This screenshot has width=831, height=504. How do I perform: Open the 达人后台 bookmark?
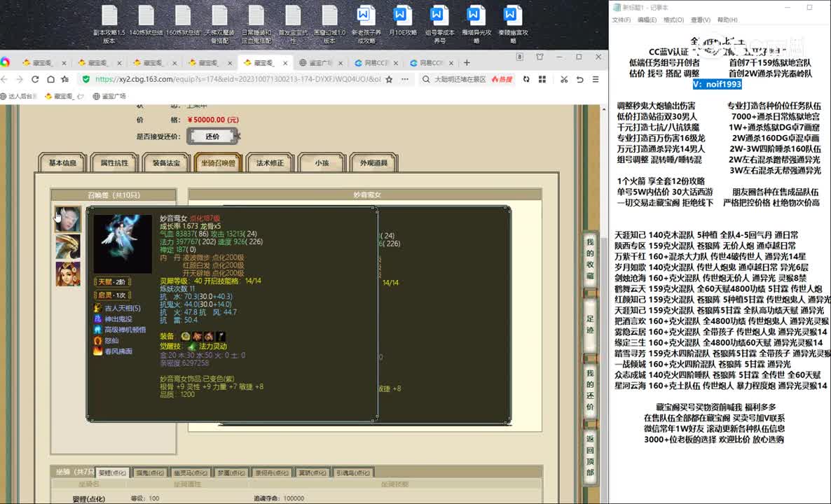[x=19, y=97]
